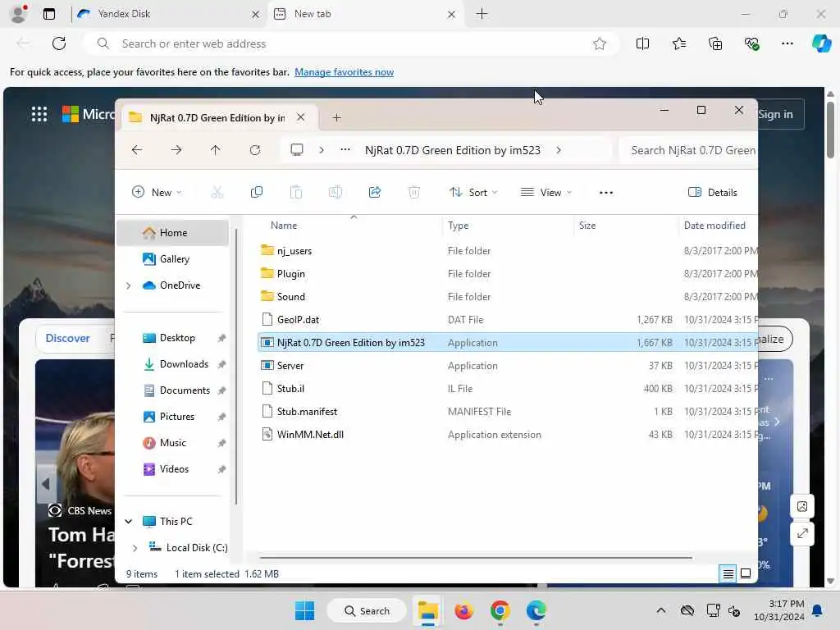Select the Stub.manifest file
This screenshot has height=630, width=840.
507,412
